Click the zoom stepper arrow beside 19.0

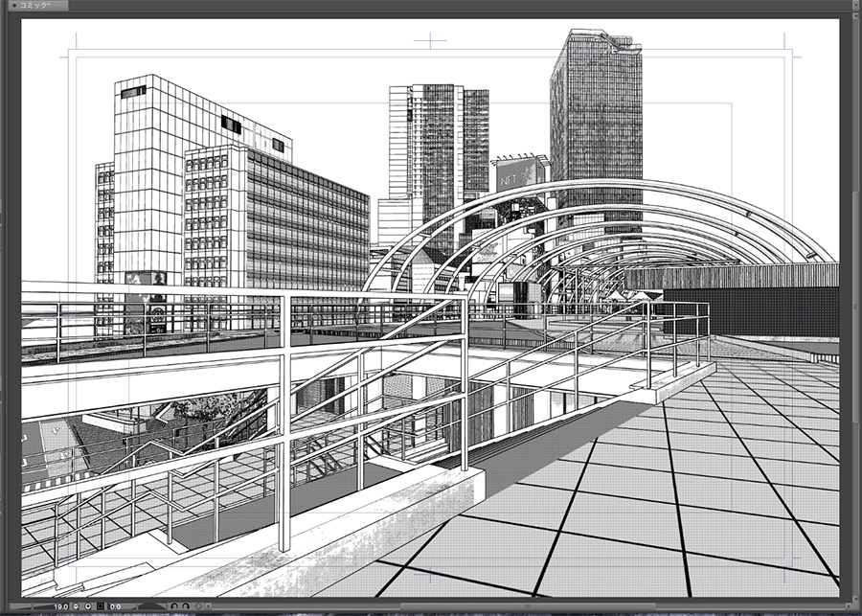pos(75,606)
